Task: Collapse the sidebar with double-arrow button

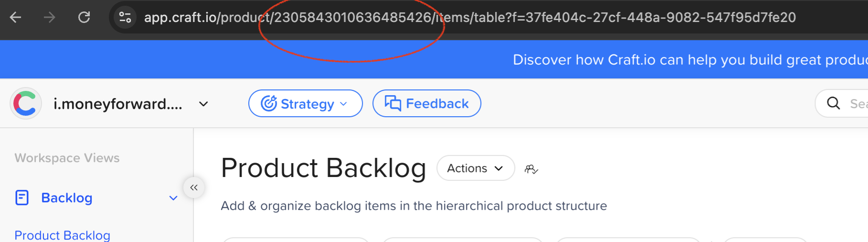Action: tap(194, 187)
